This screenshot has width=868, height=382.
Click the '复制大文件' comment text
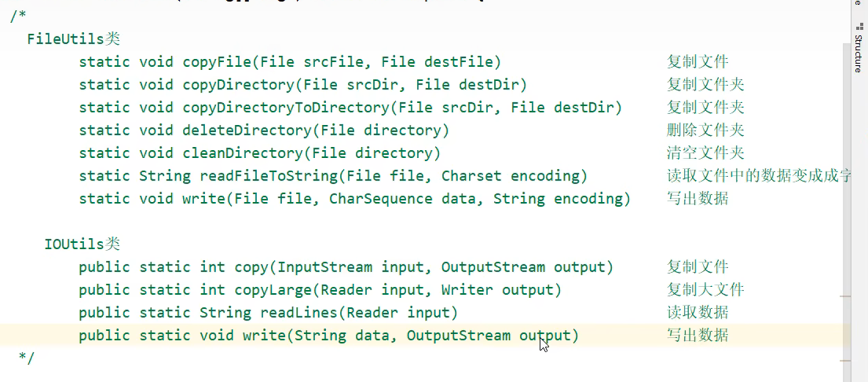[705, 290]
